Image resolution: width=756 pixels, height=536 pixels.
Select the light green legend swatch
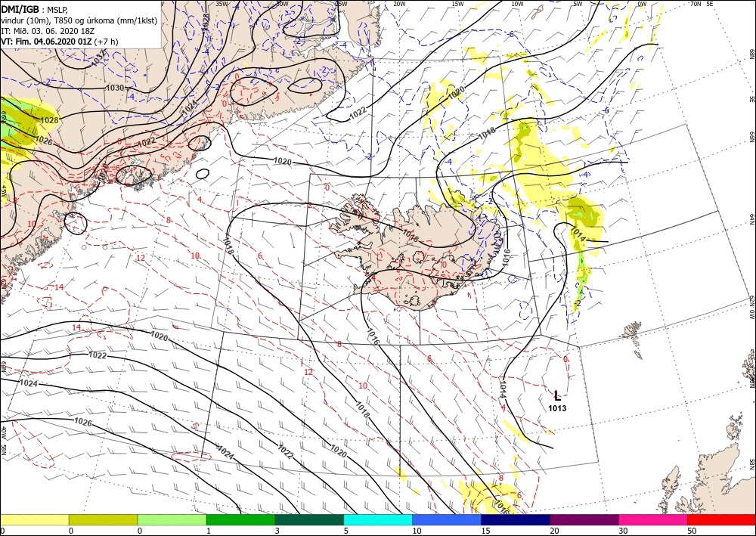coord(172,519)
